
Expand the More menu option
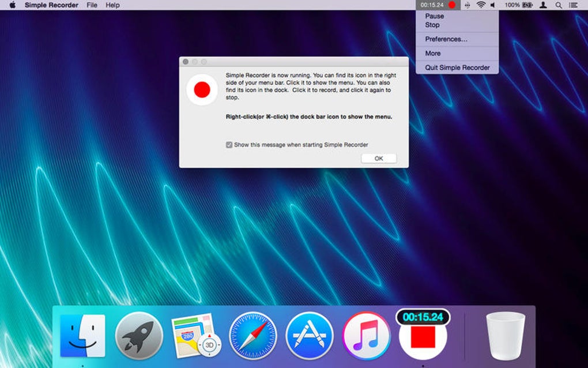432,53
